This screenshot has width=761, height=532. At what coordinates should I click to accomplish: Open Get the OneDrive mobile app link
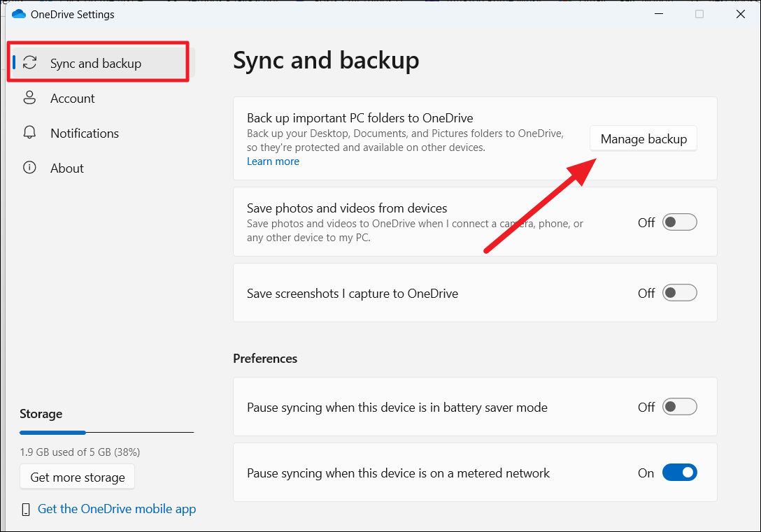[x=117, y=509]
